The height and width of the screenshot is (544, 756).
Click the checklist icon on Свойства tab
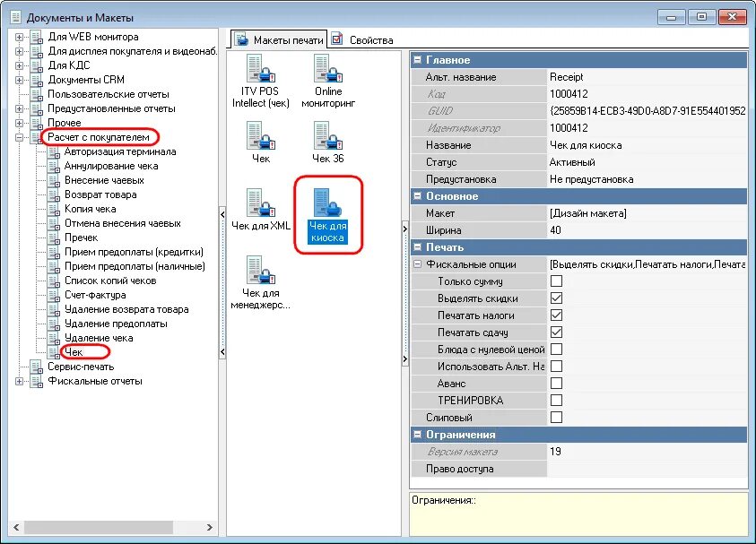click(x=338, y=39)
